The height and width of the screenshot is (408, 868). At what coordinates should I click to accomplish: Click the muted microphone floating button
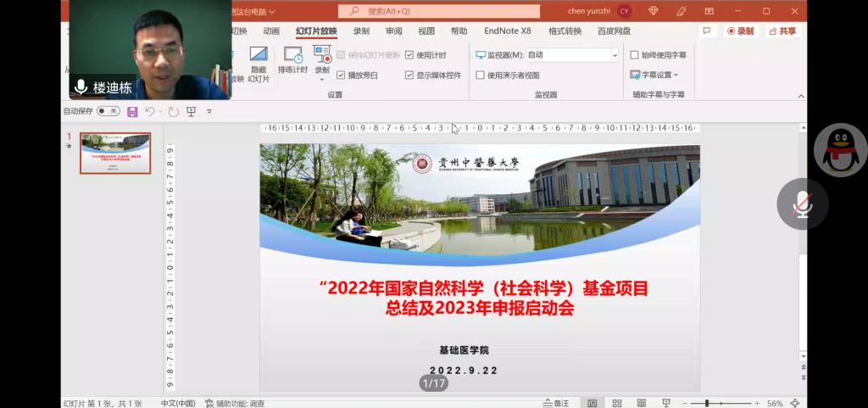point(802,204)
